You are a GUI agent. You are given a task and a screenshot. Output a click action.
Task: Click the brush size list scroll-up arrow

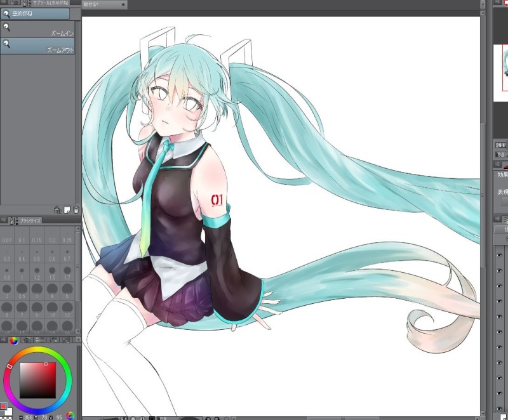[77, 229]
